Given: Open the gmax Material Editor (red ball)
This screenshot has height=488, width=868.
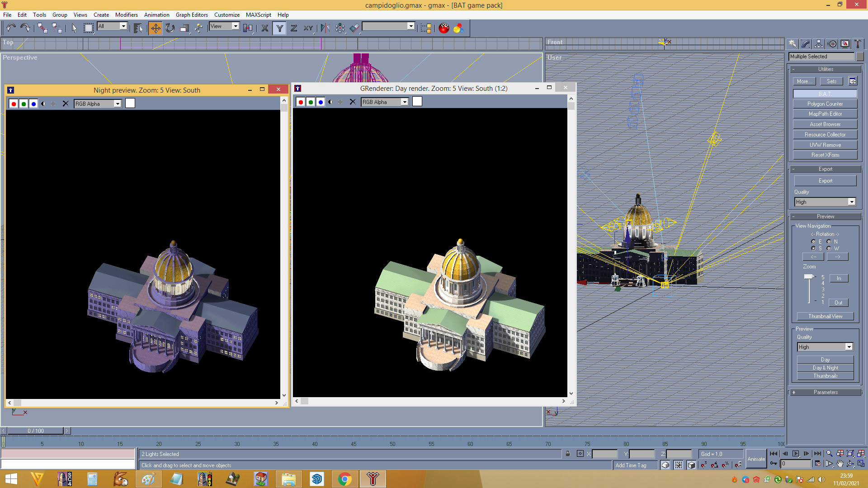Looking at the screenshot, I should (x=444, y=28).
